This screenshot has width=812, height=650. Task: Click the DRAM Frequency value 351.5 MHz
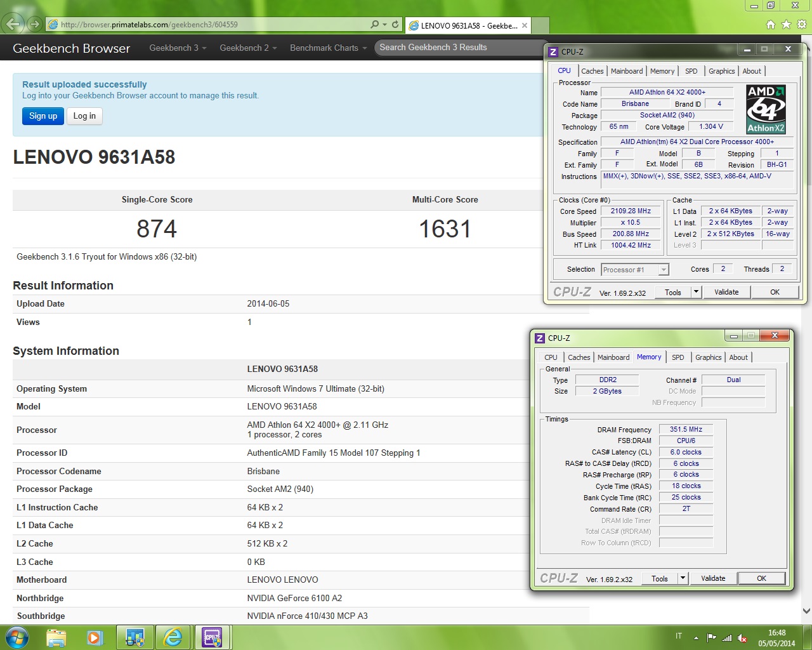(686, 430)
